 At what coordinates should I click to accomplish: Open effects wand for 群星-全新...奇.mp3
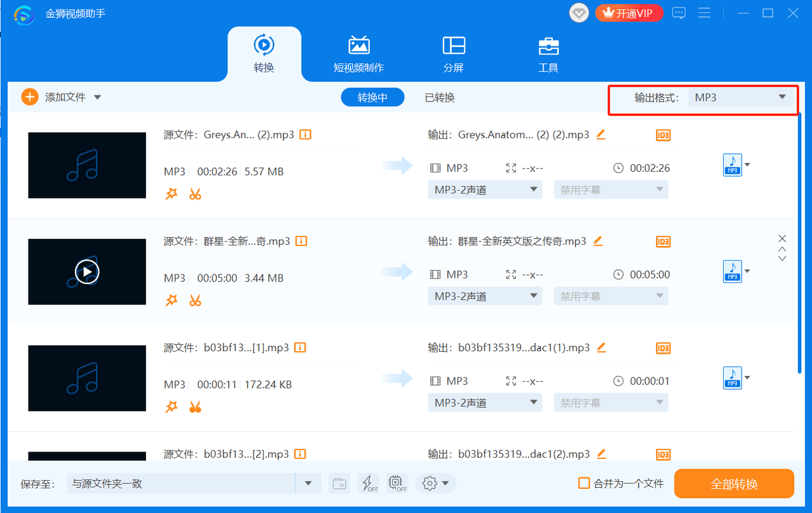pos(171,301)
